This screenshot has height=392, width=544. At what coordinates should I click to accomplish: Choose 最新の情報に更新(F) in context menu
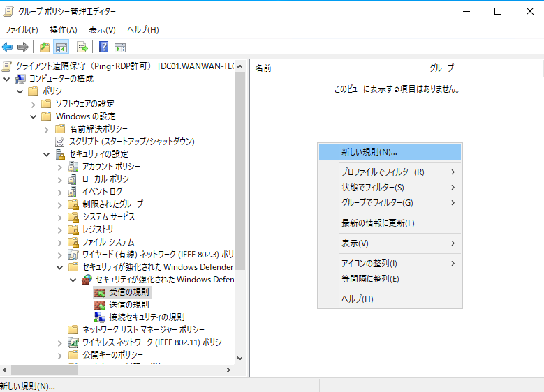tap(390, 223)
